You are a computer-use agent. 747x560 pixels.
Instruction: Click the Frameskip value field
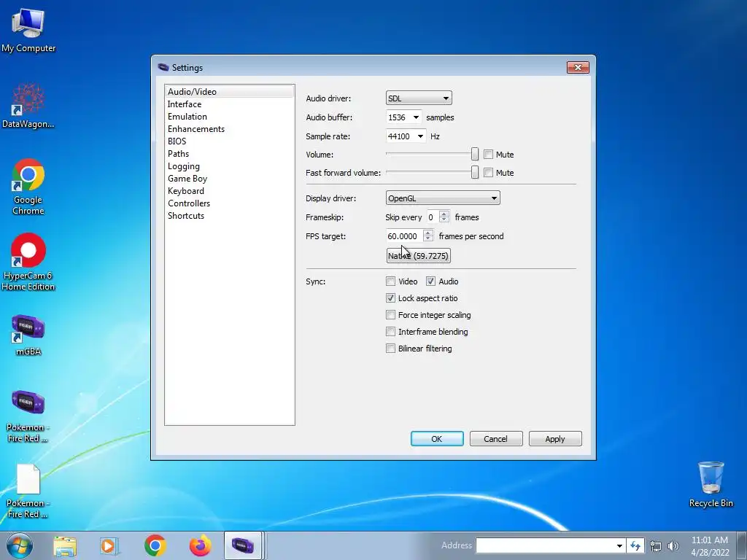(x=433, y=217)
